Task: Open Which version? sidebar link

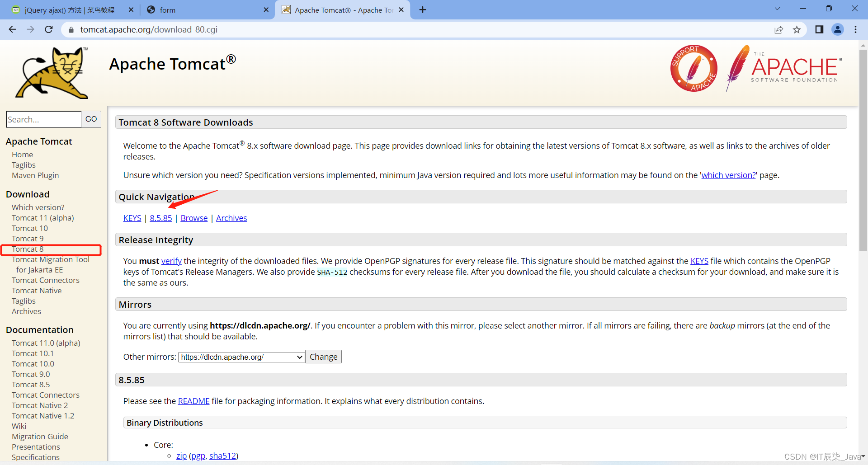Action: (x=38, y=207)
